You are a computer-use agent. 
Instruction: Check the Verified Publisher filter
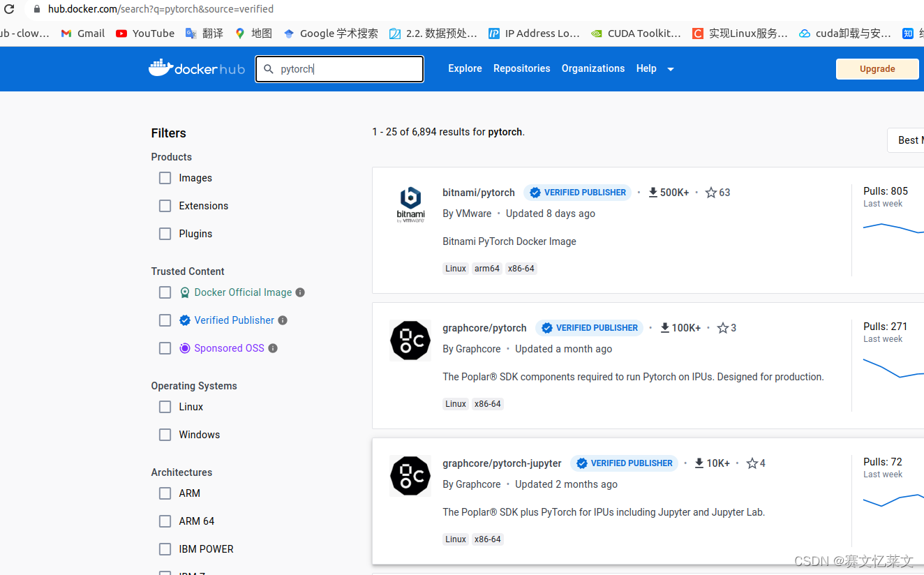165,320
